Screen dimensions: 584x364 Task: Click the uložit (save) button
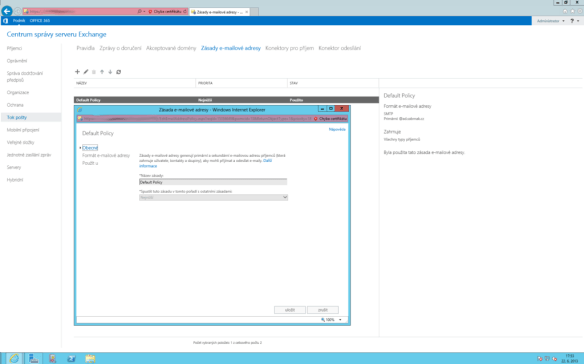click(290, 310)
